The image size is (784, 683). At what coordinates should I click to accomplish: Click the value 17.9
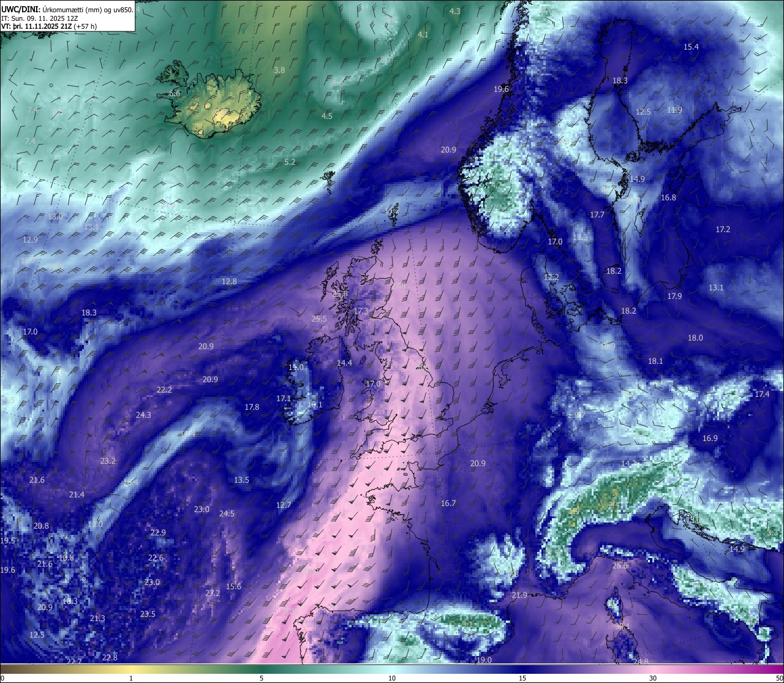point(674,296)
